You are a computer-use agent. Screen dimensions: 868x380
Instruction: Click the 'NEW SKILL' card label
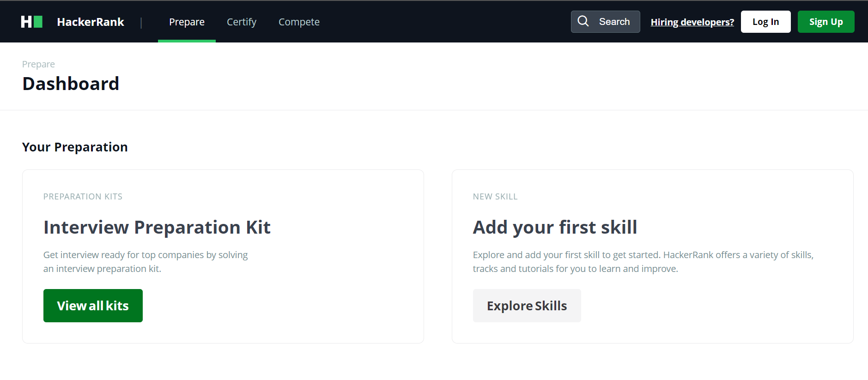tap(495, 197)
